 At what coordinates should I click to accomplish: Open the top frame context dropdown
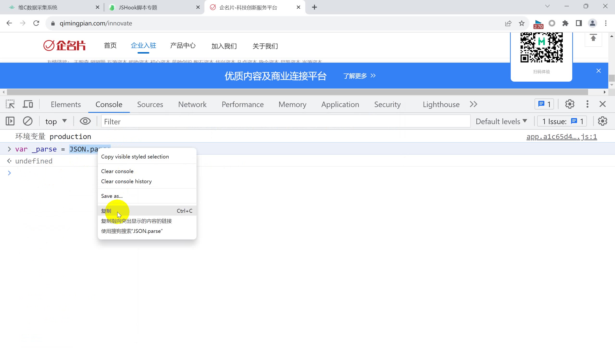pyautogui.click(x=56, y=121)
